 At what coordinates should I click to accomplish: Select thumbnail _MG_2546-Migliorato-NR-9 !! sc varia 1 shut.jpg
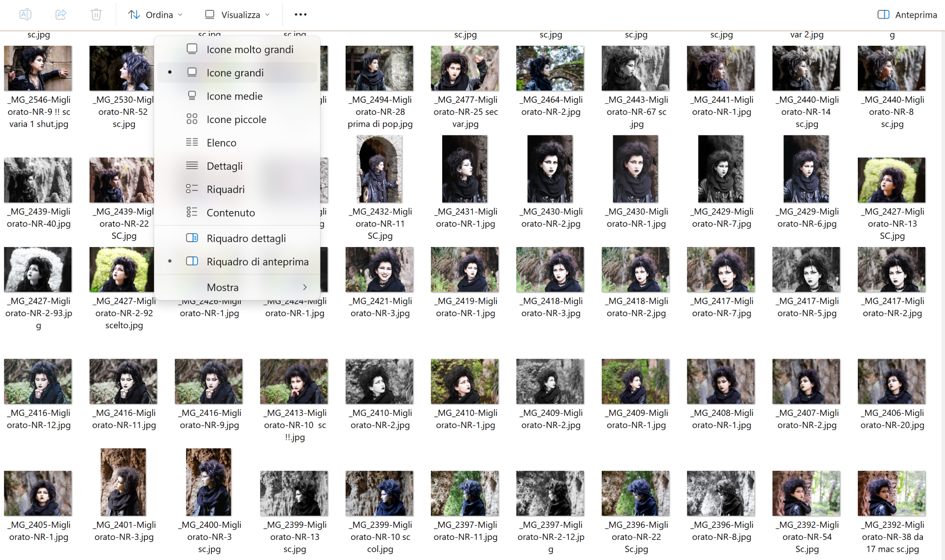coord(38,68)
